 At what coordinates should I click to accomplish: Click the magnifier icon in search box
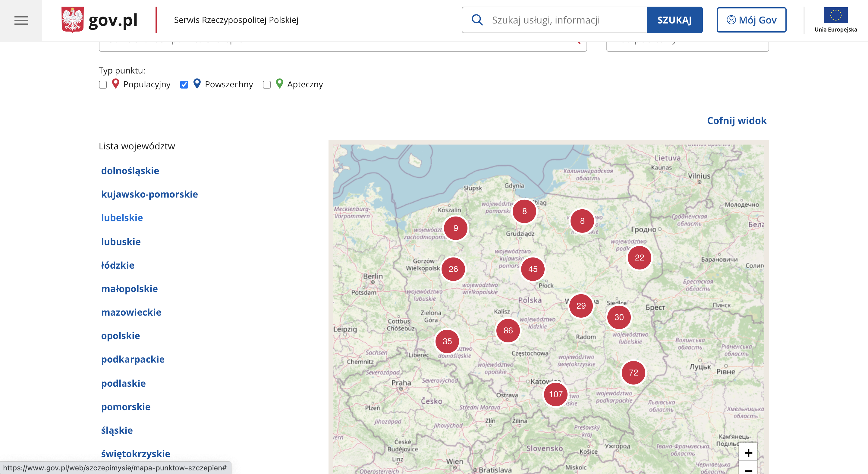coord(477,20)
